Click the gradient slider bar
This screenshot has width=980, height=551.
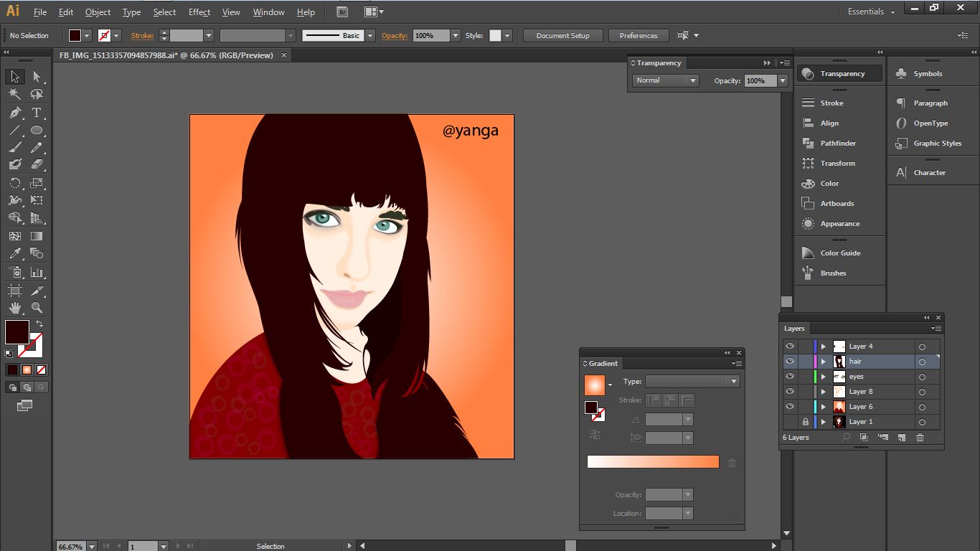[x=653, y=462]
